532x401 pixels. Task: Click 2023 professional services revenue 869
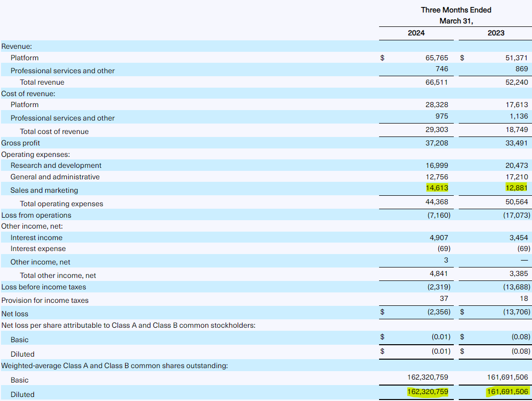(522, 69)
